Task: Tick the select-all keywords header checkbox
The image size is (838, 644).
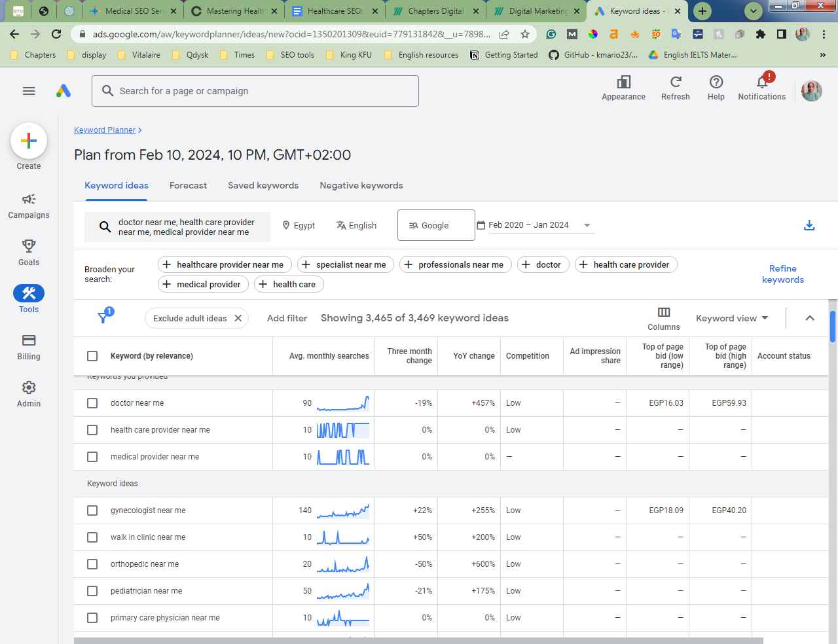Action: [x=92, y=356]
